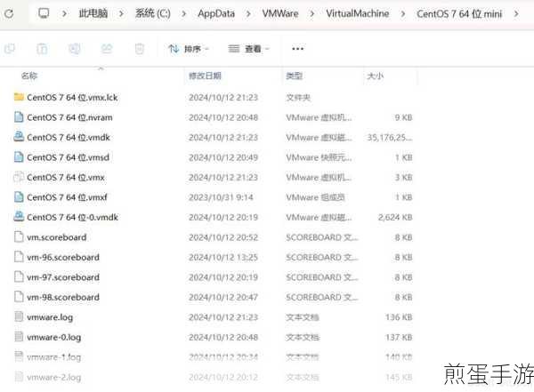Click file icon of vm-98.scoreboard

pyautogui.click(x=19, y=297)
